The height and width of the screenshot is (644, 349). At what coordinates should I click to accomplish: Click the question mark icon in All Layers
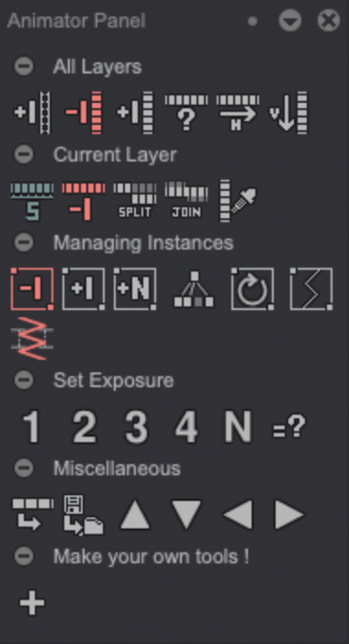coord(186,113)
